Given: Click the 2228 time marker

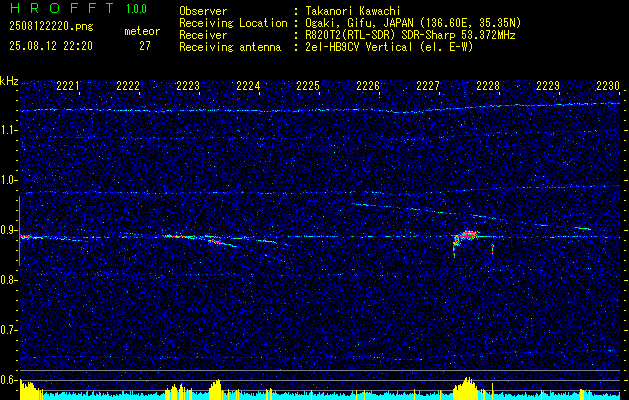Looking at the screenshot, I should pos(488,86).
